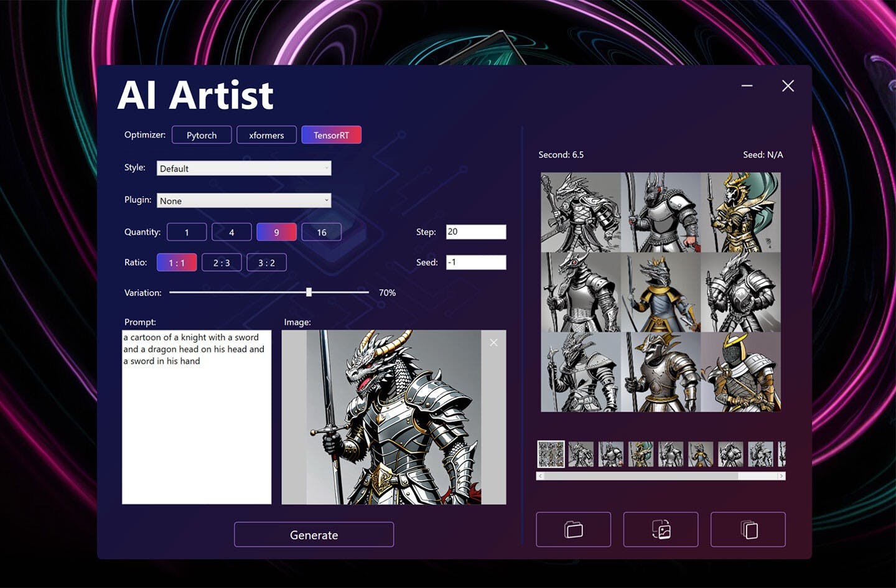Image resolution: width=896 pixels, height=588 pixels.
Task: Click the "Variation:" label
Action: [143, 292]
